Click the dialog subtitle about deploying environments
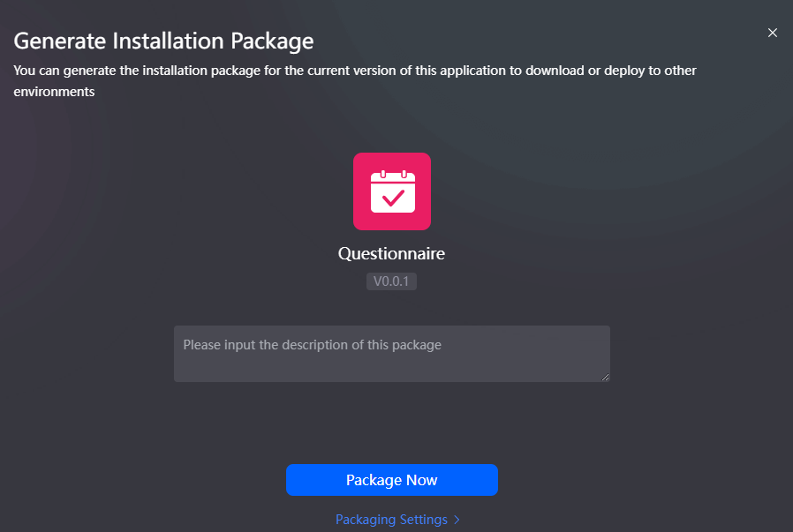This screenshot has height=532, width=793. click(x=354, y=81)
